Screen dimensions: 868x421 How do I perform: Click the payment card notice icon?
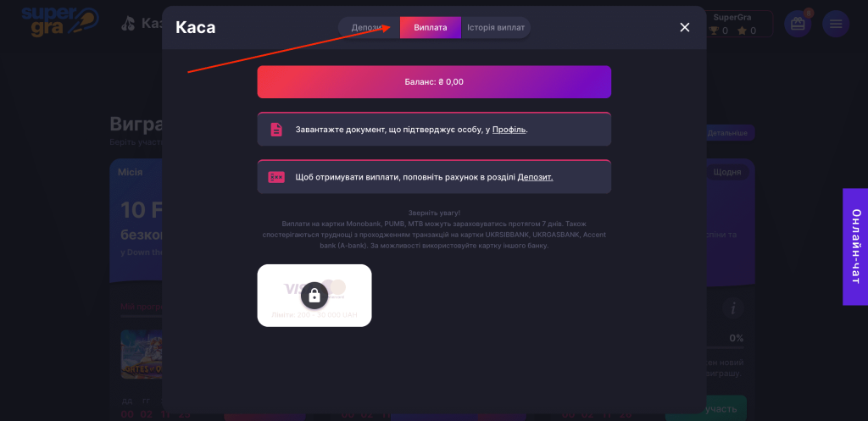pyautogui.click(x=276, y=177)
